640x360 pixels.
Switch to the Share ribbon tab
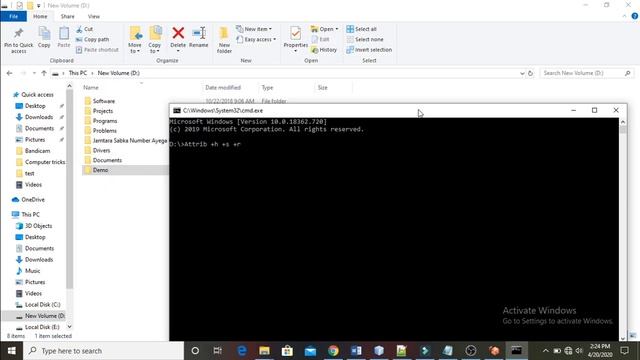[x=68, y=16]
